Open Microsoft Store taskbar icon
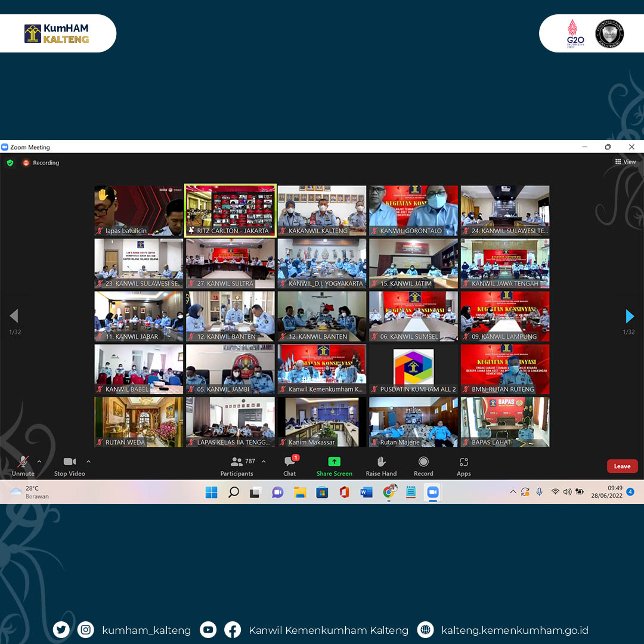The width and height of the screenshot is (644, 644). (x=322, y=492)
